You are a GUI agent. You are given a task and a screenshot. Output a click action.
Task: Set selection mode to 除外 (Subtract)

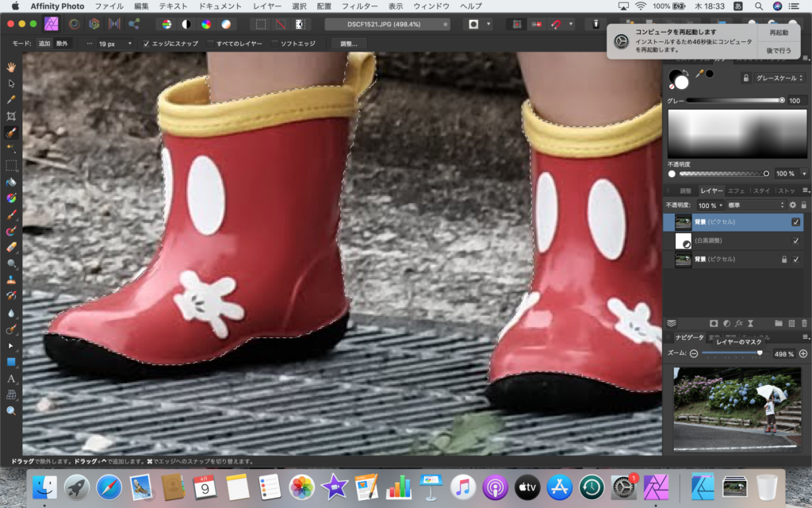click(62, 44)
